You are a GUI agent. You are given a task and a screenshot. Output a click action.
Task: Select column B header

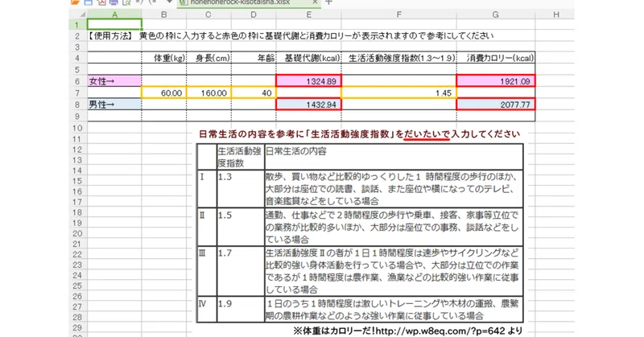[164, 14]
